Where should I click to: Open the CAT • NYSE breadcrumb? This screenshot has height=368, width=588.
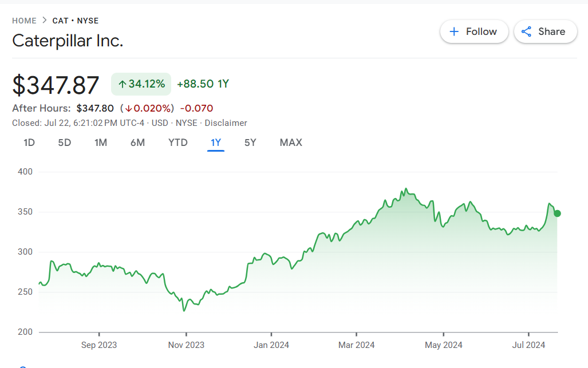click(76, 21)
